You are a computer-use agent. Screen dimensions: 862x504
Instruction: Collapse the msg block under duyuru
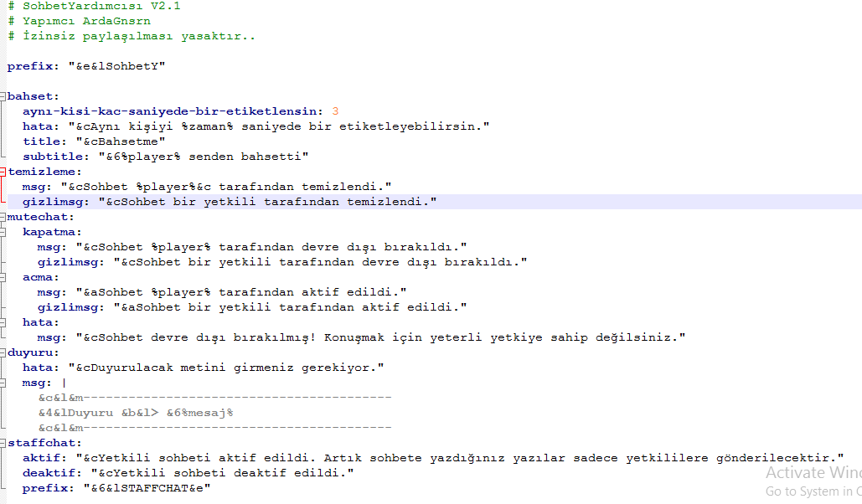pyautogui.click(x=3, y=383)
